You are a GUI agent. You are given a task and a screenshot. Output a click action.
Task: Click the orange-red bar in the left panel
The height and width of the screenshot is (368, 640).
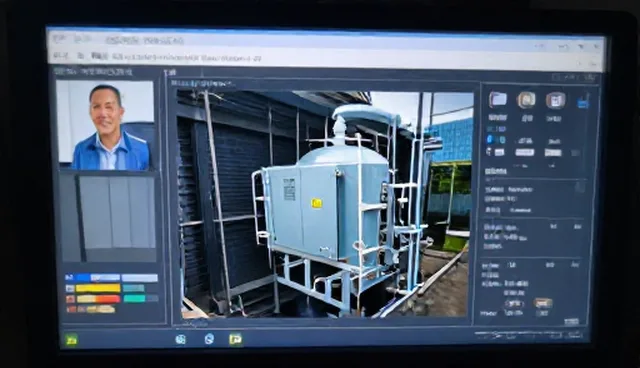click(108, 299)
